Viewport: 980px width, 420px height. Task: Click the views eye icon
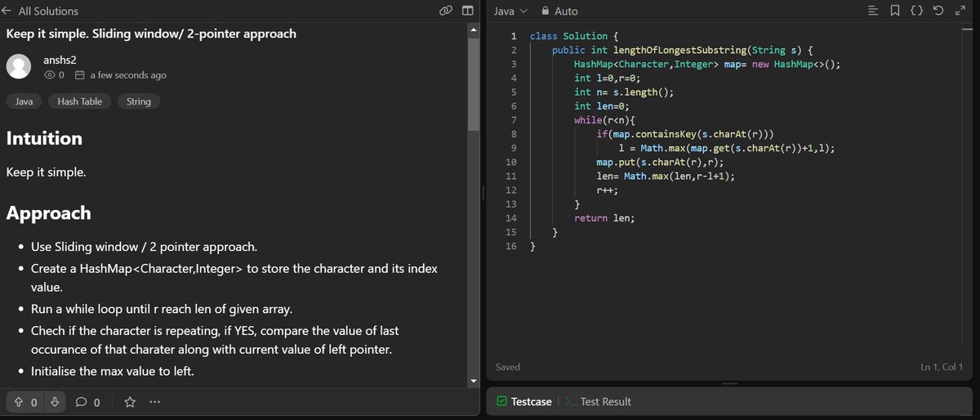click(x=49, y=75)
